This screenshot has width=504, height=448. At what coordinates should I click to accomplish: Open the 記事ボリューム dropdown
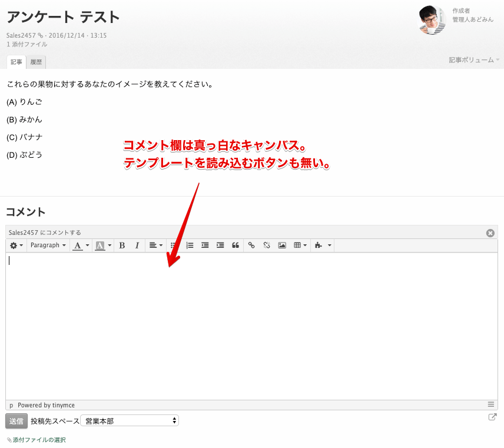coord(474,60)
